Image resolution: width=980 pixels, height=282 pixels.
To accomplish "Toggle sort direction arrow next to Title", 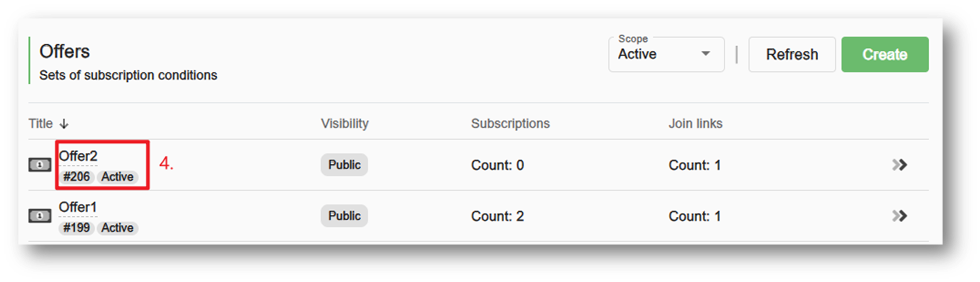I will 64,123.
